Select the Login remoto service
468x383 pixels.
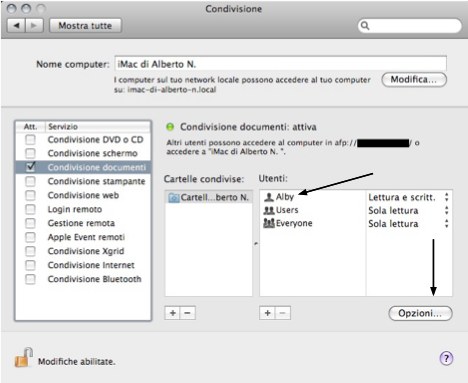click(75, 209)
